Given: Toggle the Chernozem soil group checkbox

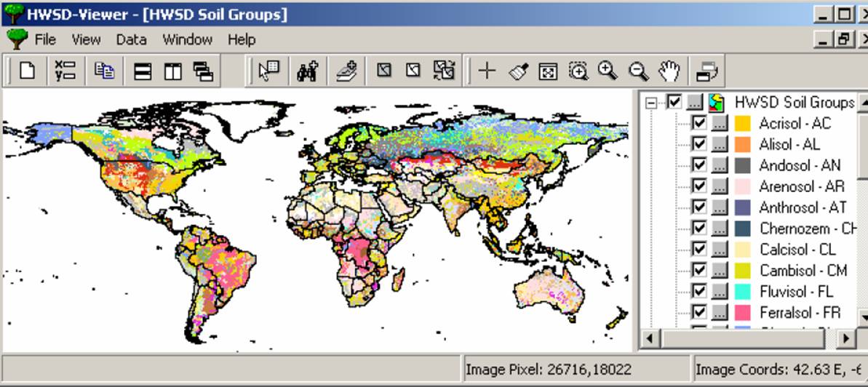Looking at the screenshot, I should click(x=699, y=228).
